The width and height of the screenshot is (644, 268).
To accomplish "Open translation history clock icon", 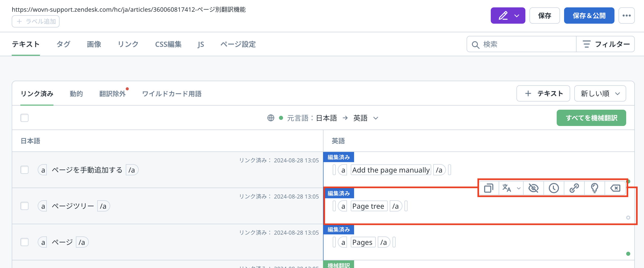I will [x=554, y=188].
